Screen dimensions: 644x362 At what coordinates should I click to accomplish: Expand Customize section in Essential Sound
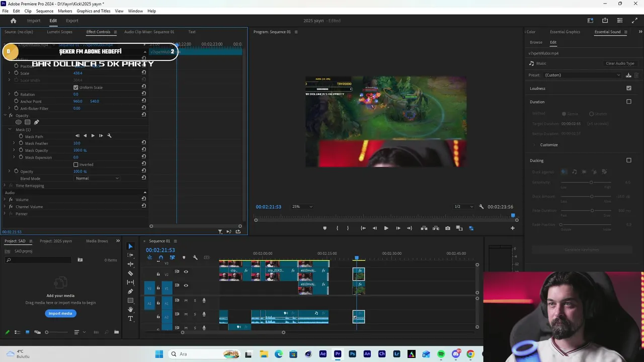point(535,145)
